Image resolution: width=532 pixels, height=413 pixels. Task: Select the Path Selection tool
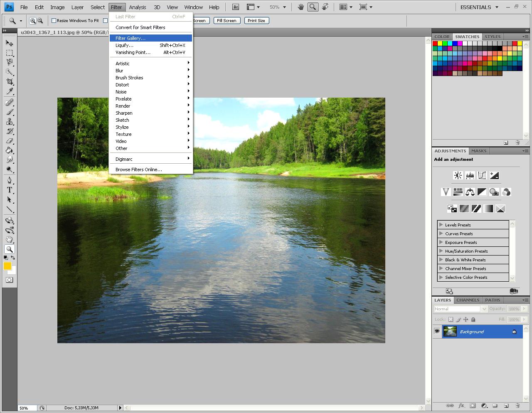pyautogui.click(x=10, y=199)
